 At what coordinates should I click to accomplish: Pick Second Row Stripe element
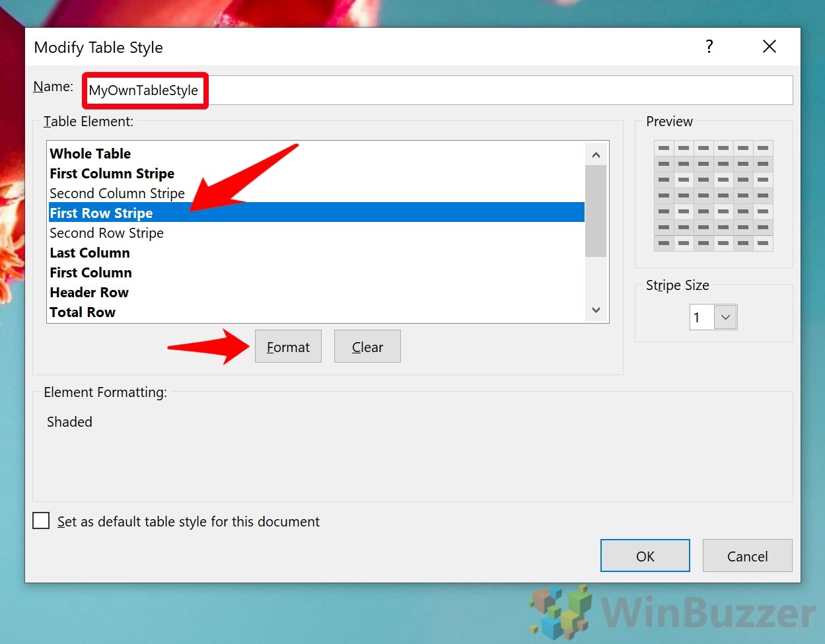pyautogui.click(x=106, y=233)
